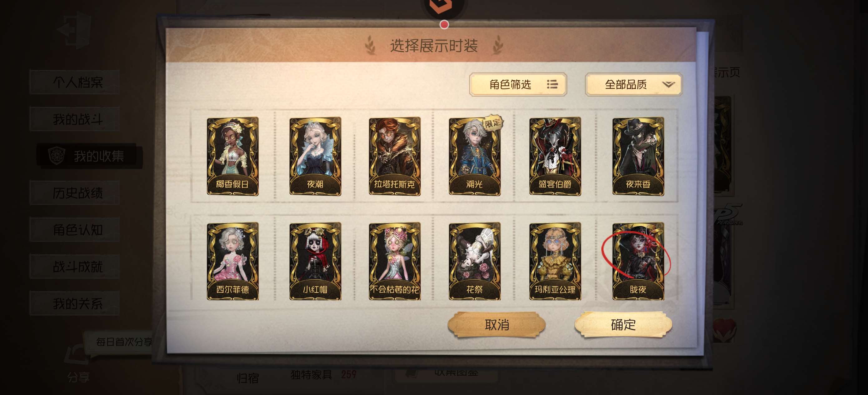Select the 盛宴伯爵 costume card
Viewport: 868px width, 395px height.
pos(555,156)
